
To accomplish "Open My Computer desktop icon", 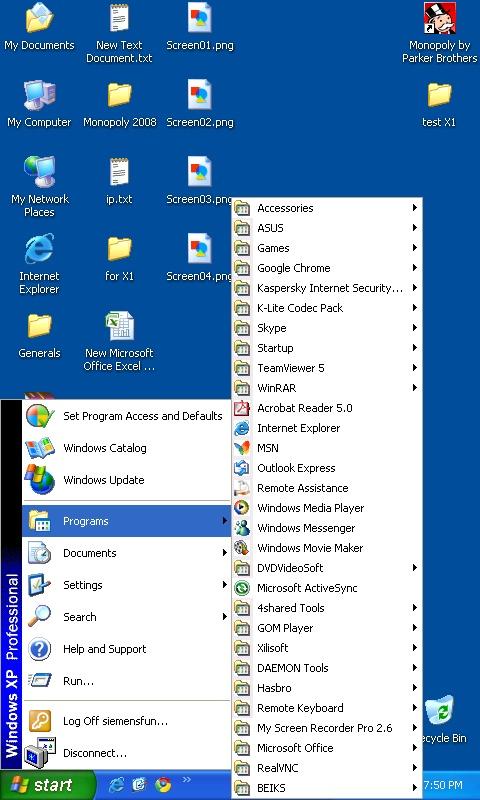I will click(39, 104).
